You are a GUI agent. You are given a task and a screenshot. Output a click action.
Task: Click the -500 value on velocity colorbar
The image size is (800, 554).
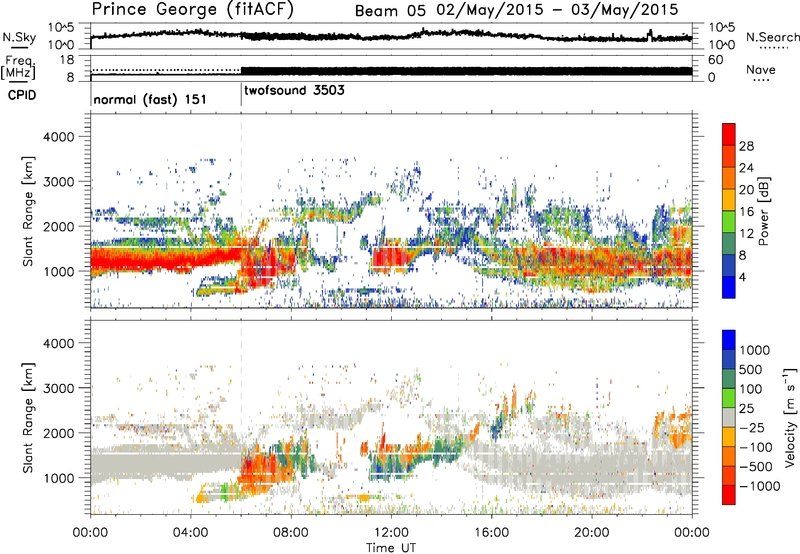pos(756,467)
